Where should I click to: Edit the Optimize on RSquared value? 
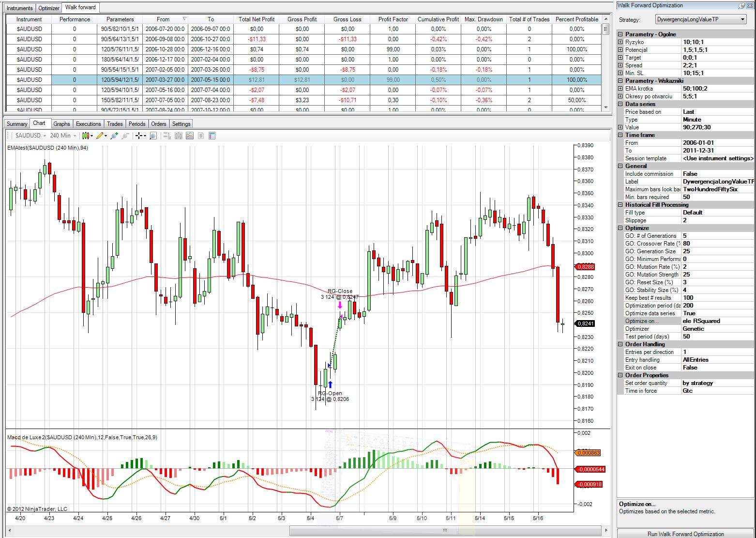point(718,321)
